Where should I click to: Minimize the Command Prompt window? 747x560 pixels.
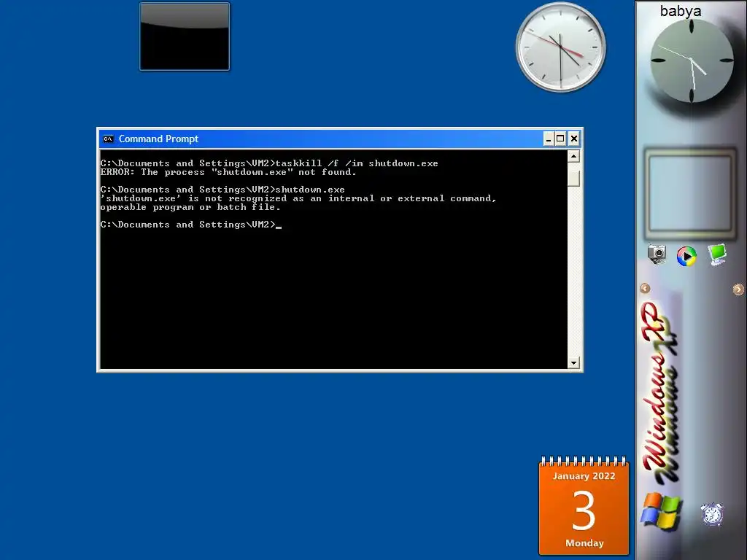point(549,139)
